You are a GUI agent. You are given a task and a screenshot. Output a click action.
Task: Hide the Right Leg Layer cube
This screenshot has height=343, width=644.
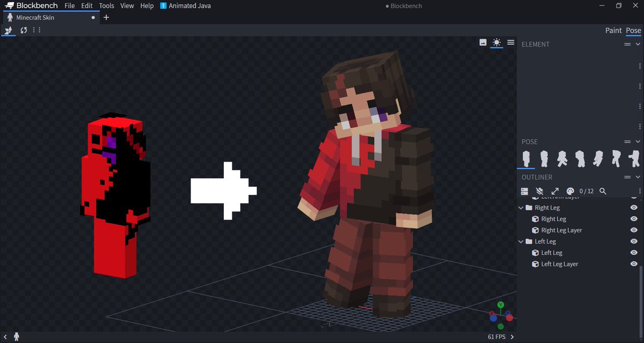tap(634, 230)
